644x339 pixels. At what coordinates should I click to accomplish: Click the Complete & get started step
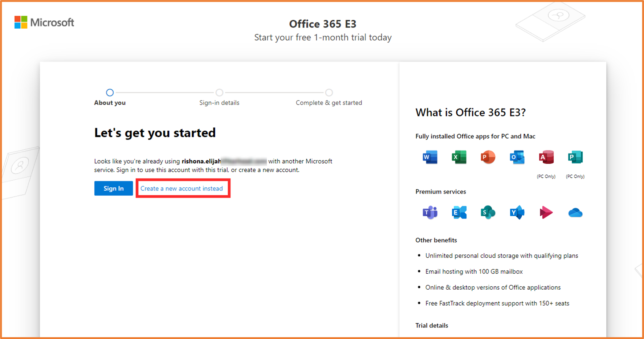[329, 93]
